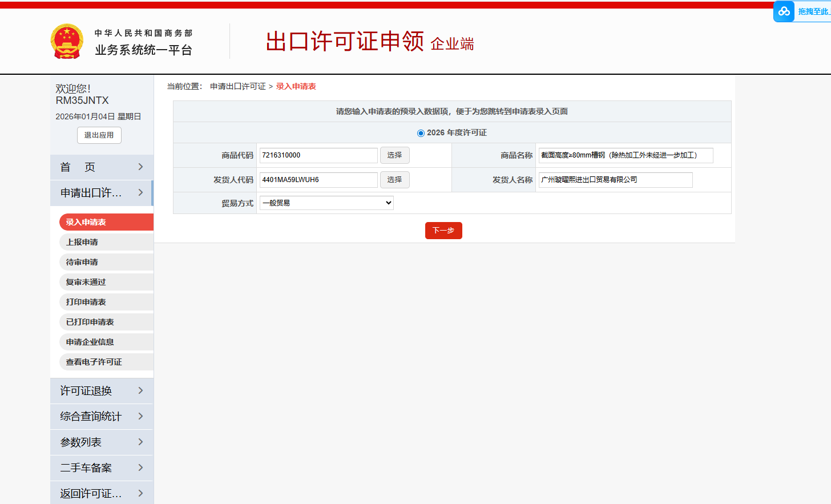Click the national emblem logo
Screen dimensions: 831x504
67,42
